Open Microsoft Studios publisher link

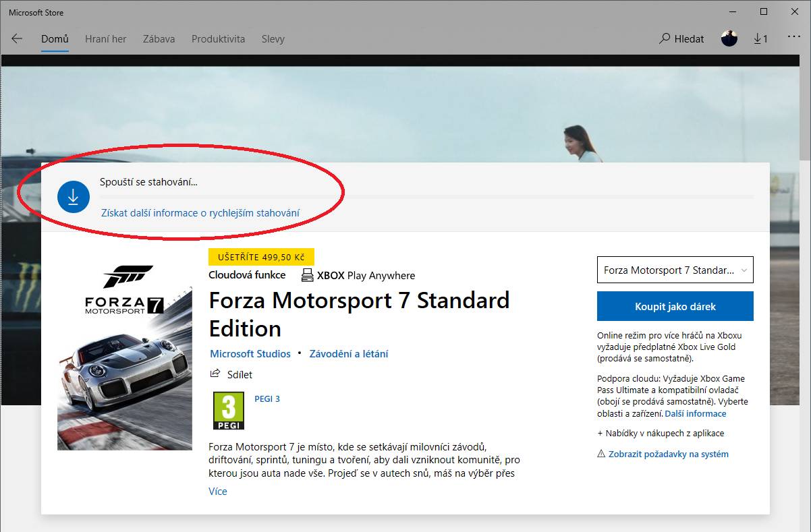tap(250, 353)
